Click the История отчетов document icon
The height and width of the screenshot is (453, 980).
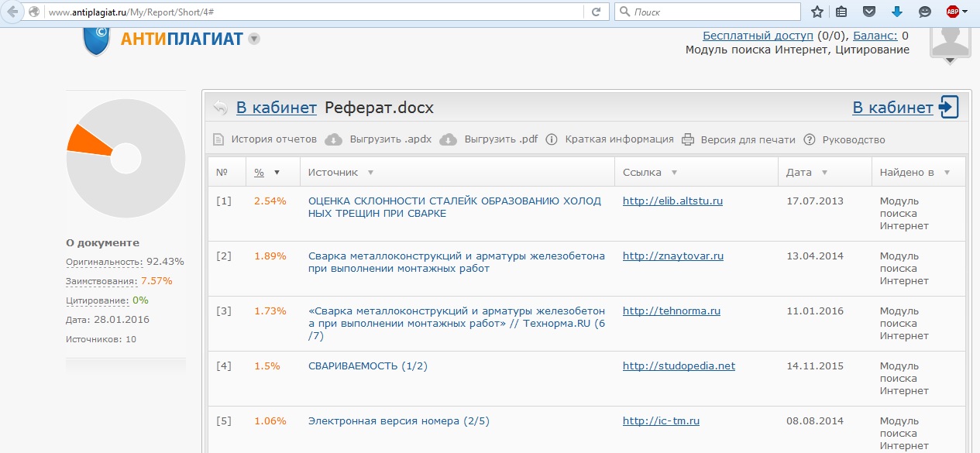(218, 139)
